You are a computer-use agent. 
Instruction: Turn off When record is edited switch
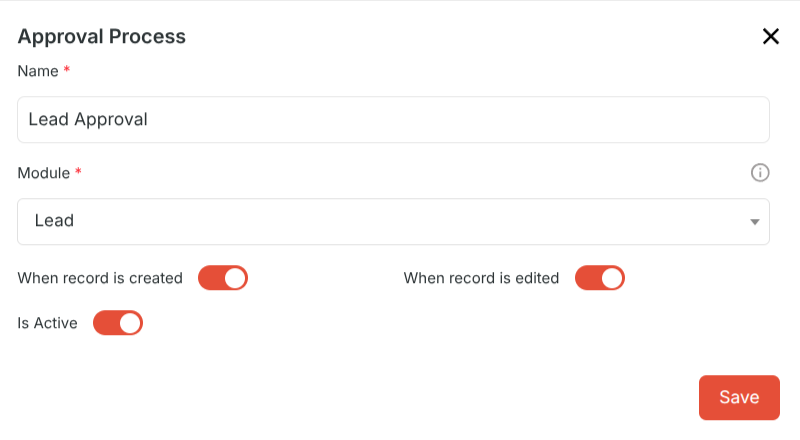599,278
